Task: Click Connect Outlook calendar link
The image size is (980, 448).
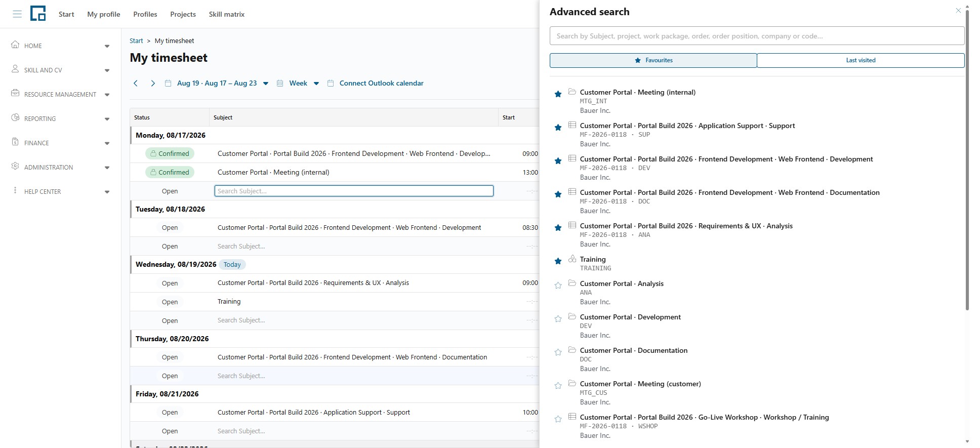Action: tap(382, 83)
